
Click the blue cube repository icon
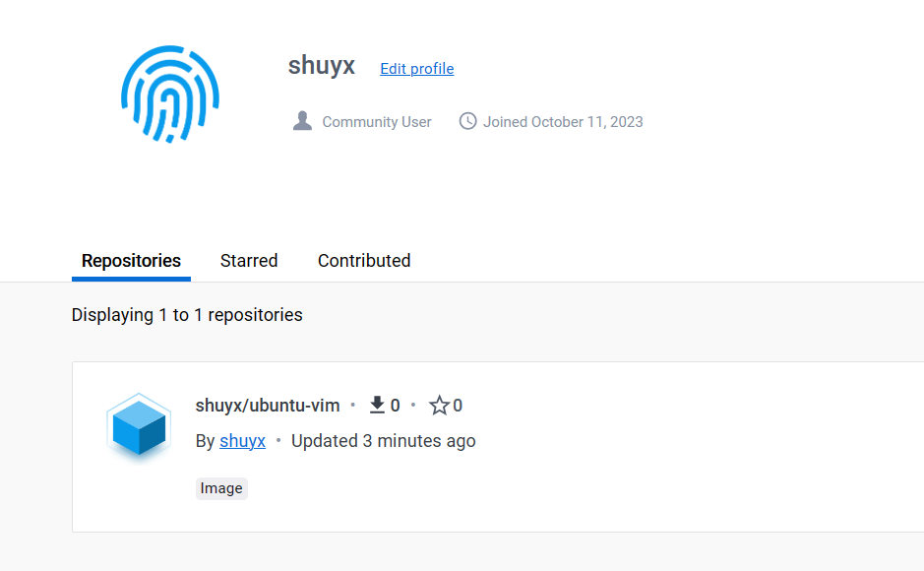pos(139,425)
